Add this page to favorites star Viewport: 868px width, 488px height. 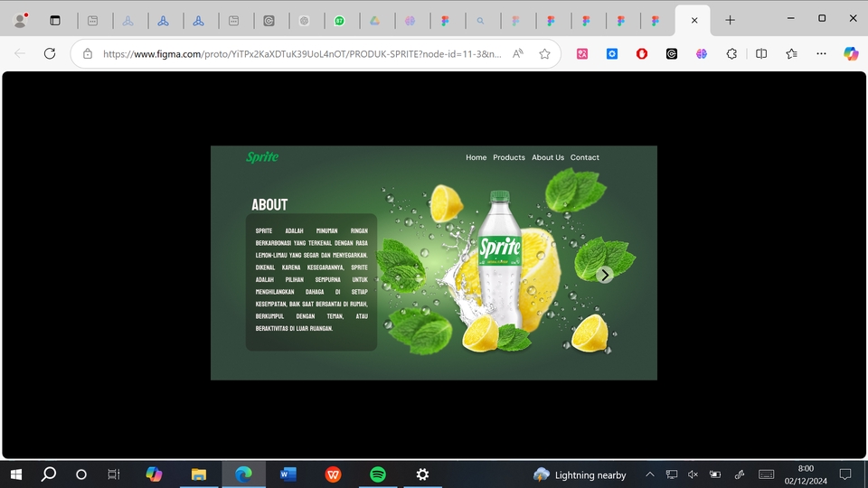coord(544,53)
